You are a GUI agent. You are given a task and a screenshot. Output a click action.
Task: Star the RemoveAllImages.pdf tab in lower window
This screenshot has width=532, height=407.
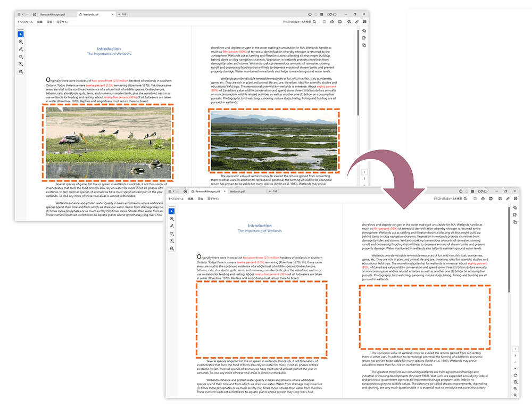point(193,191)
